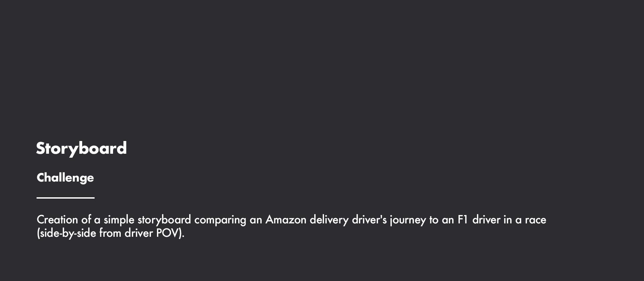Click the white divider line under Challenge

[65, 198]
